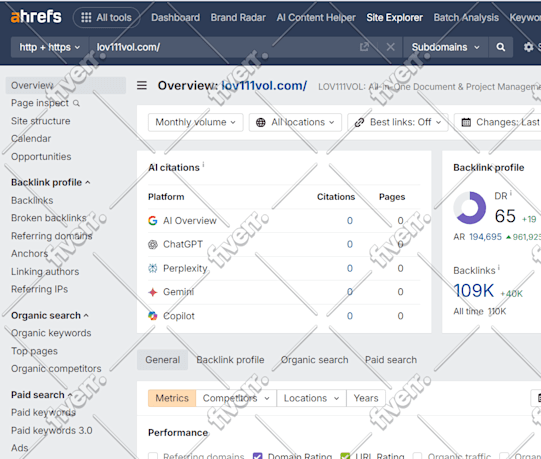Viewport: 541px width, 459px height.
Task: Click the DR donut chart
Action: (470, 208)
